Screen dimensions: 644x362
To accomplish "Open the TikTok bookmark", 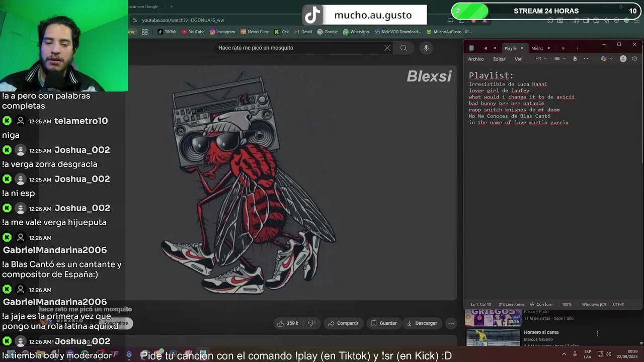I will click(167, 32).
